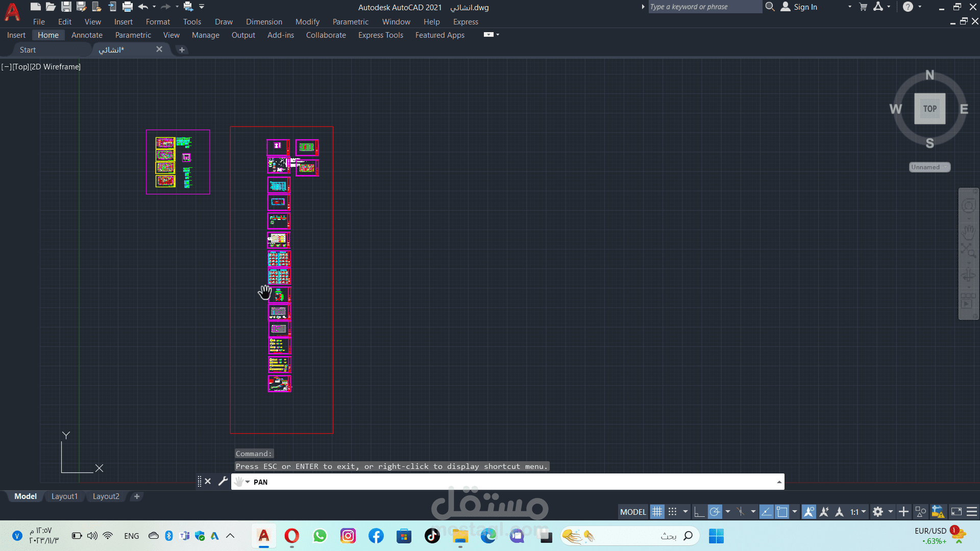This screenshot has height=551, width=980.
Task: Open the Modify menu
Action: (307, 21)
